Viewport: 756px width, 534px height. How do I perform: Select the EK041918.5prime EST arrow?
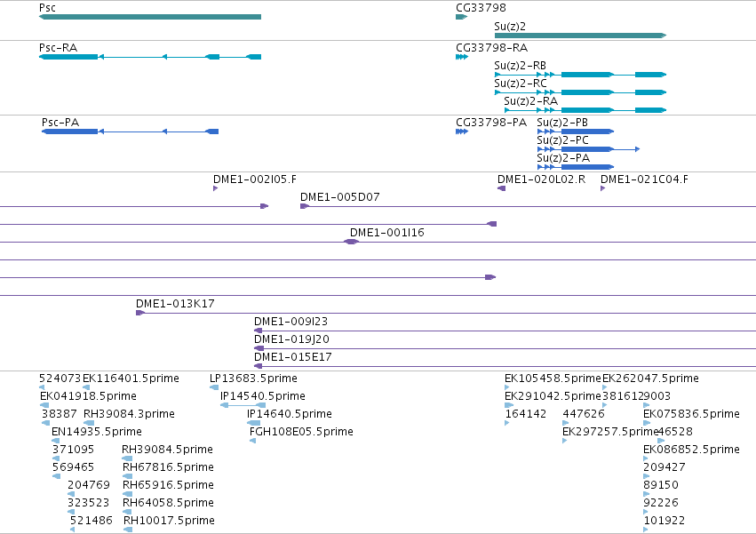pos(44,405)
